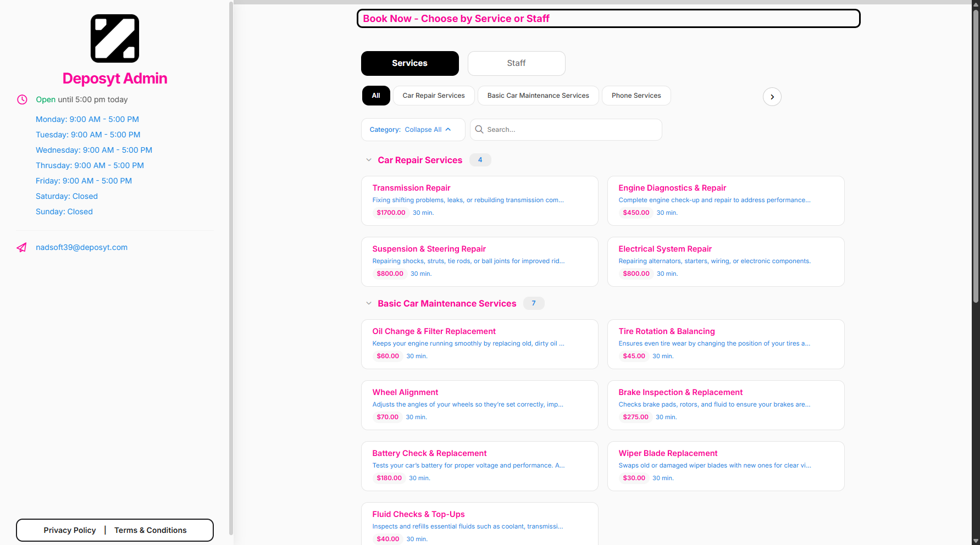Click the paper plane email icon
The width and height of the screenshot is (980, 545).
point(21,248)
